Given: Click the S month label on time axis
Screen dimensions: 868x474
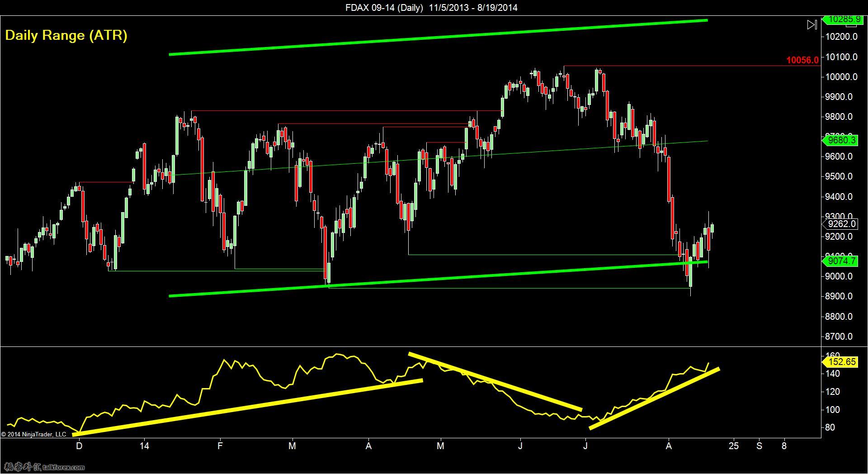Looking at the screenshot, I should [759, 446].
